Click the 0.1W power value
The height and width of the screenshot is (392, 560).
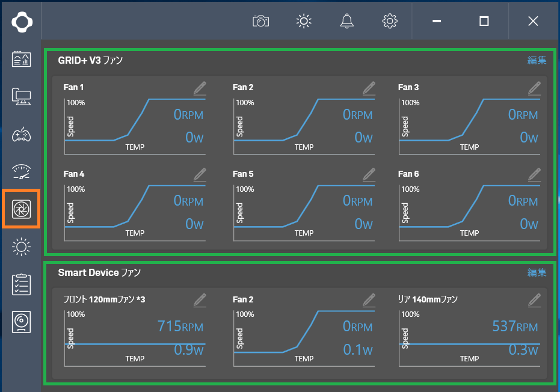[358, 349]
